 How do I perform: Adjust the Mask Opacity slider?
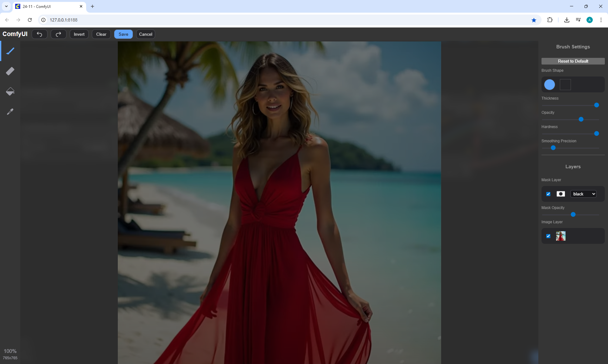pos(573,214)
